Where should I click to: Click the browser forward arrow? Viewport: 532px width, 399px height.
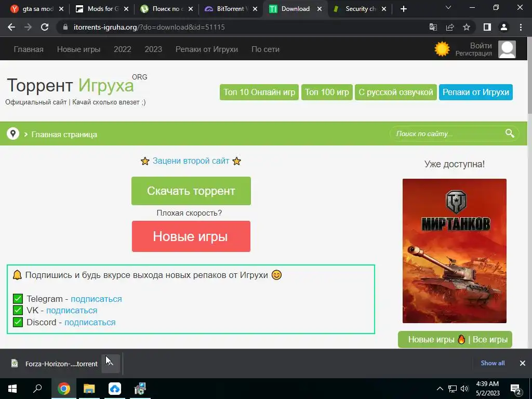[28, 27]
